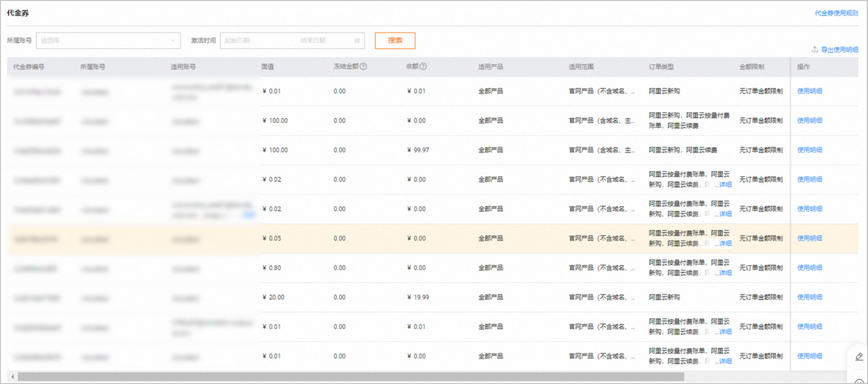Click the calendar icon in date range field
The image size is (868, 384).
tap(357, 41)
